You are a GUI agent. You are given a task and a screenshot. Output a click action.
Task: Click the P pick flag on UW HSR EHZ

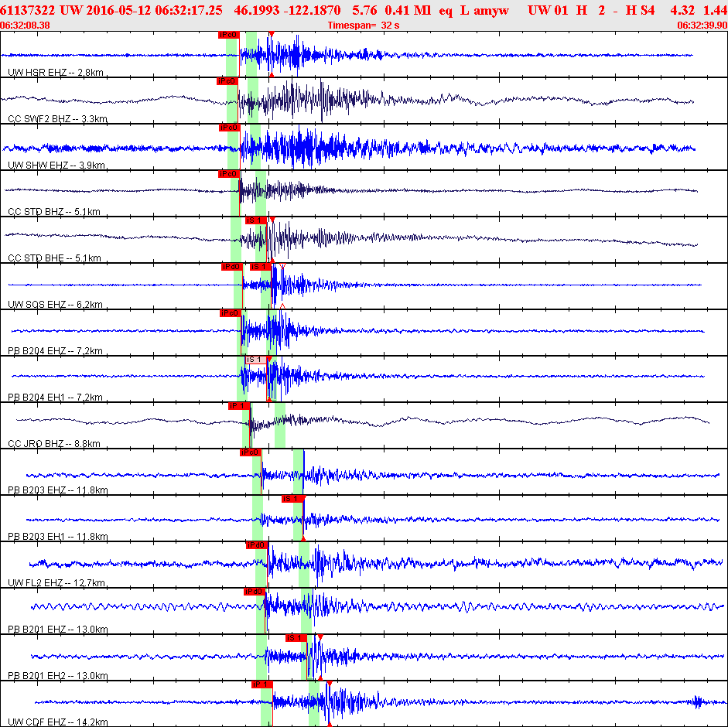click(229, 35)
